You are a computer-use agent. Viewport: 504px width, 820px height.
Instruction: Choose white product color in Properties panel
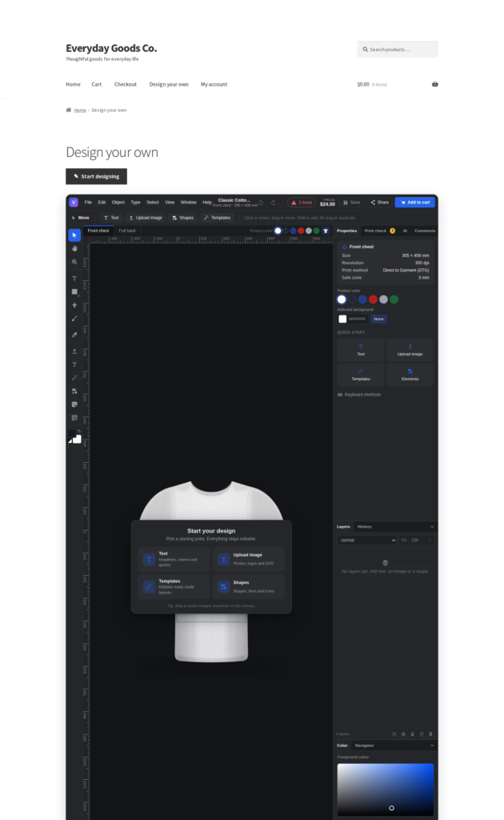point(342,299)
